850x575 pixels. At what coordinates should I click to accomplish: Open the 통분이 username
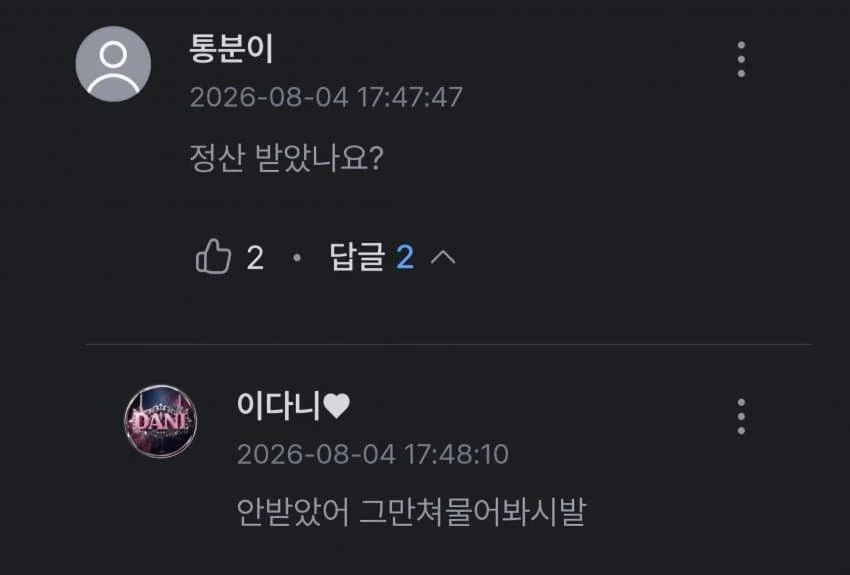(x=231, y=48)
